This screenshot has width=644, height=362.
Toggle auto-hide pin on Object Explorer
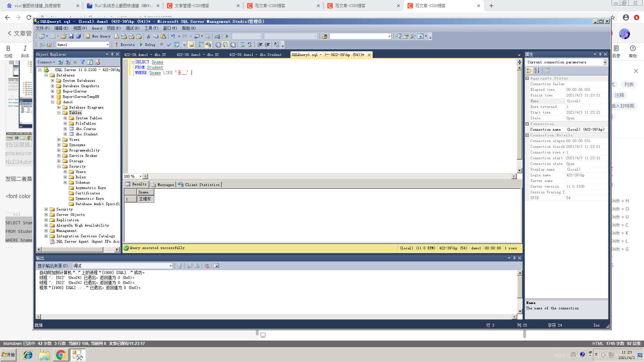click(x=112, y=54)
